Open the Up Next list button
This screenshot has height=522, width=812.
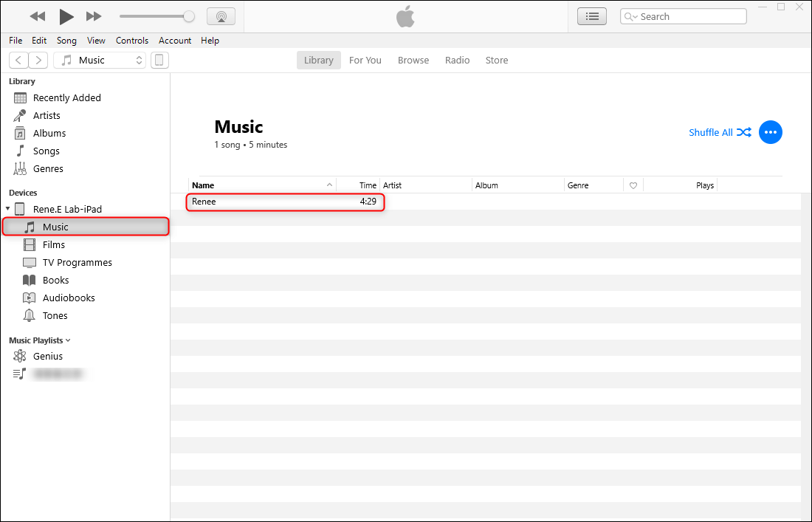[x=592, y=16]
